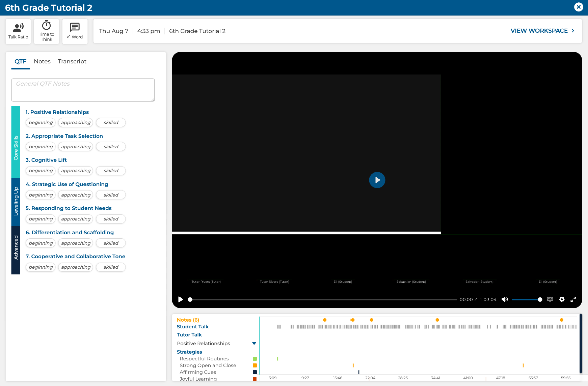588x386 pixels.
Task: Adjust the video volume slider
Action: (x=527, y=299)
